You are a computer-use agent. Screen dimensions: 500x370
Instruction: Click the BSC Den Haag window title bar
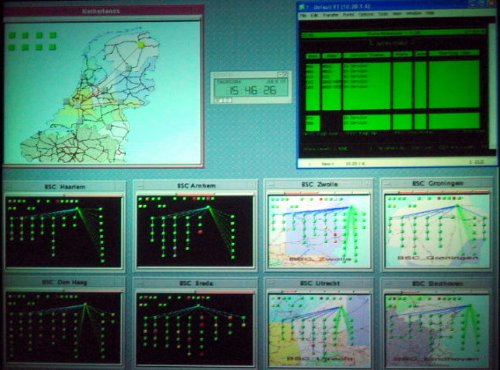[x=64, y=282]
